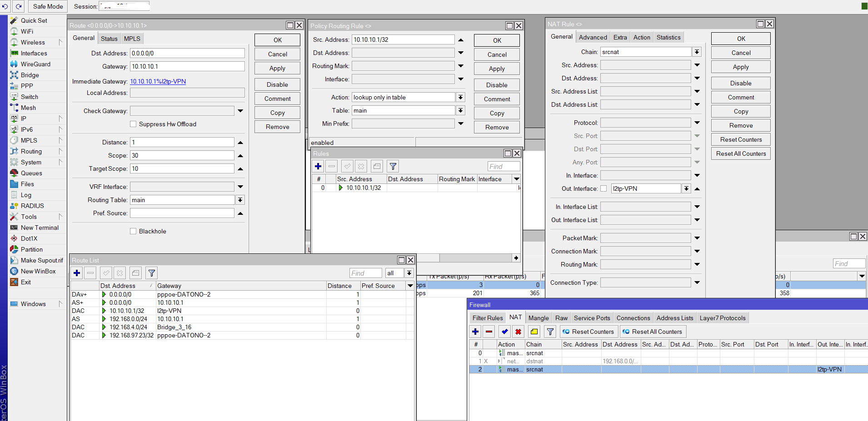Click the Immediate Gateway link 10.10.10.1%l2tp-VPN
Screen dimensions: 868x421
pyautogui.click(x=158, y=81)
